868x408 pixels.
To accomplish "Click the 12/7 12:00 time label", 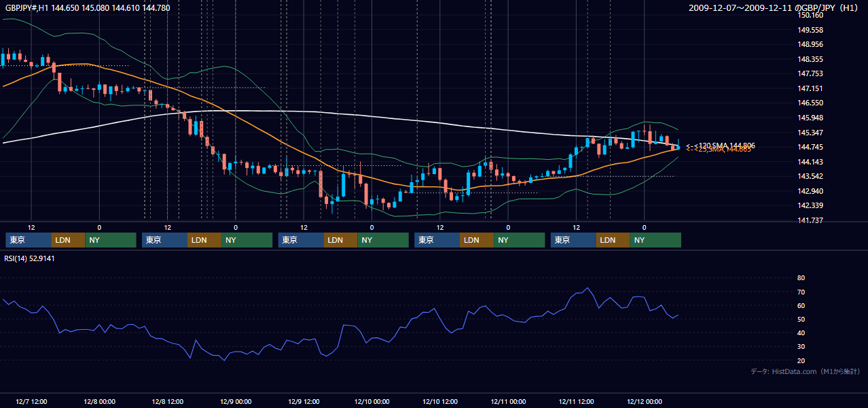I will tap(31, 401).
